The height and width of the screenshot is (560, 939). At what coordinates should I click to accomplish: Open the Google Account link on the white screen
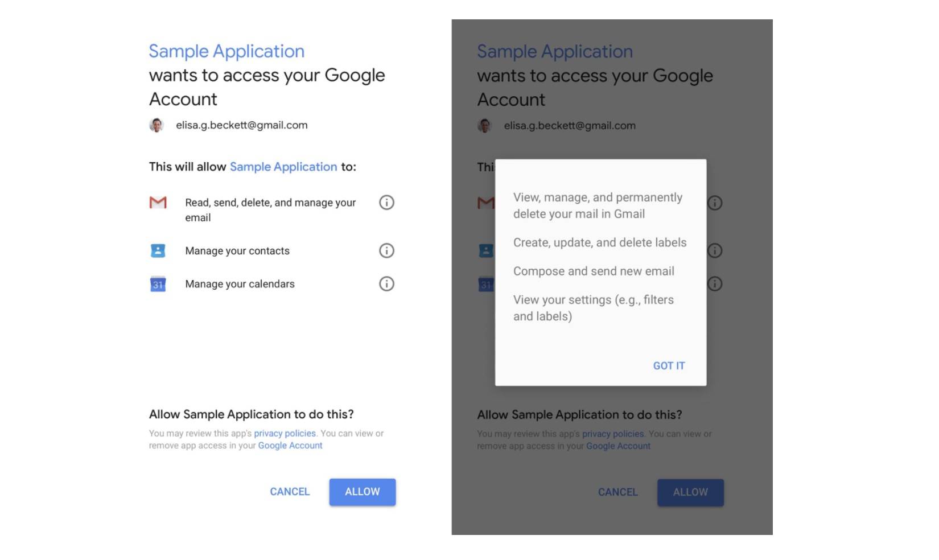pyautogui.click(x=290, y=446)
